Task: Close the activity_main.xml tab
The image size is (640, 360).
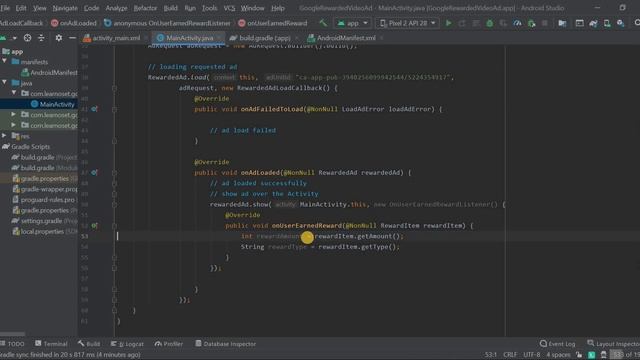Action: point(146,38)
